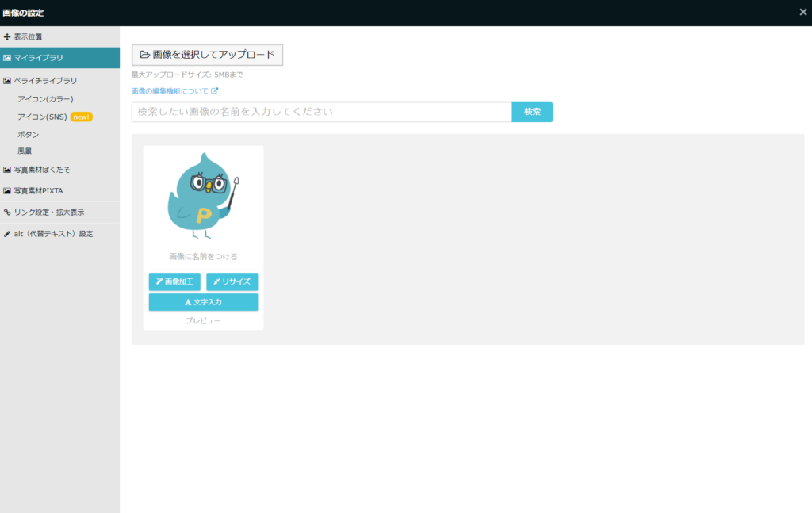
Task: Focus the image name search field
Action: pyautogui.click(x=321, y=112)
